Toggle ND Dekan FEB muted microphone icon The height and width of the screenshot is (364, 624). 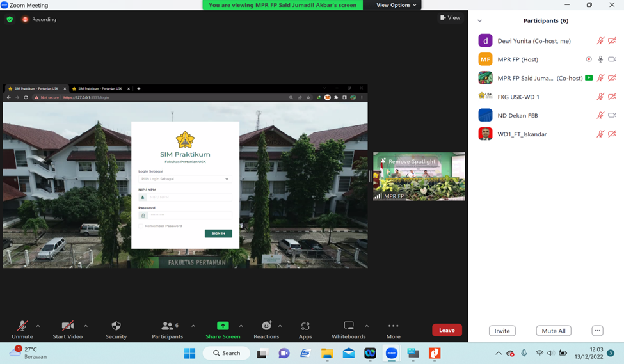(x=600, y=115)
